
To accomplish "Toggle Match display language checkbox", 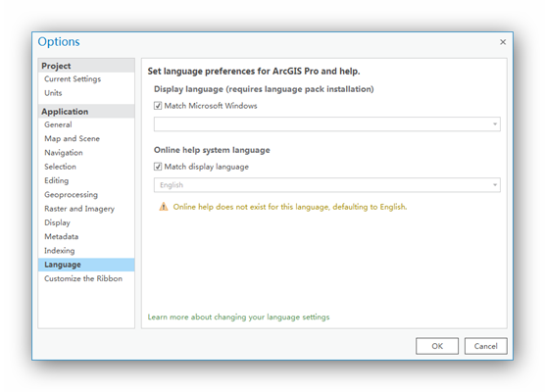I will tap(158, 167).
